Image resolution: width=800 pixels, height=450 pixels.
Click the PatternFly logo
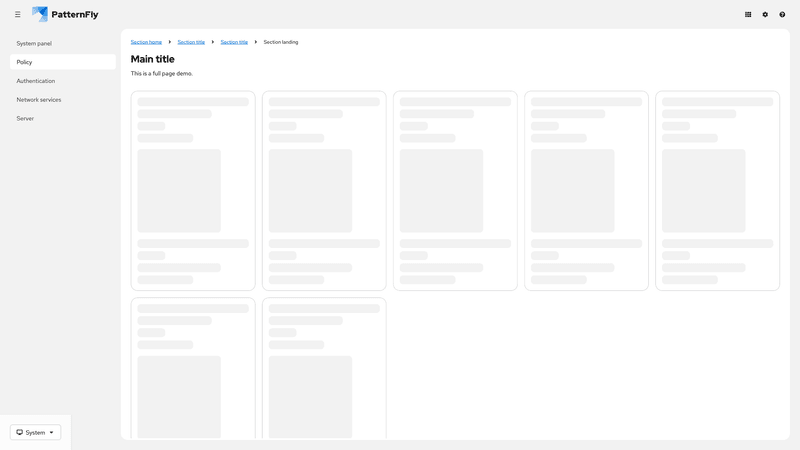click(x=65, y=15)
